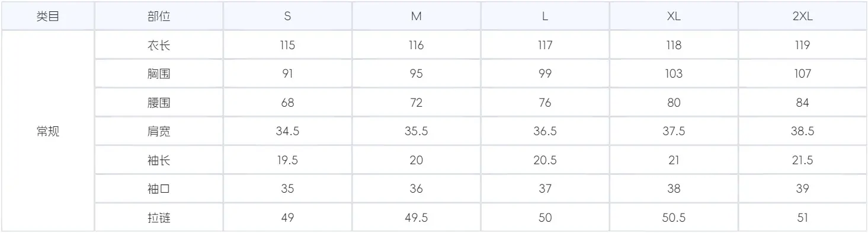Viewport: 868px width, 233px height.
Task: Click the 衣长 row label
Action: (159, 45)
